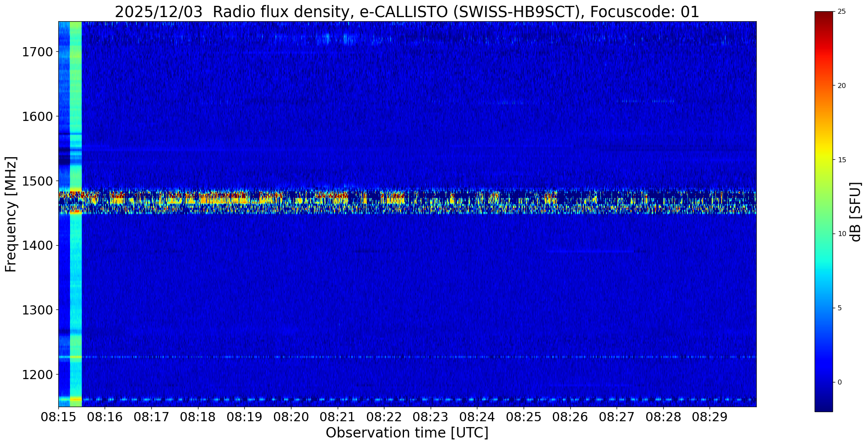Image resolution: width=868 pixels, height=445 pixels.
Task: Click the 08:21 time tick label
Action: [x=338, y=417]
